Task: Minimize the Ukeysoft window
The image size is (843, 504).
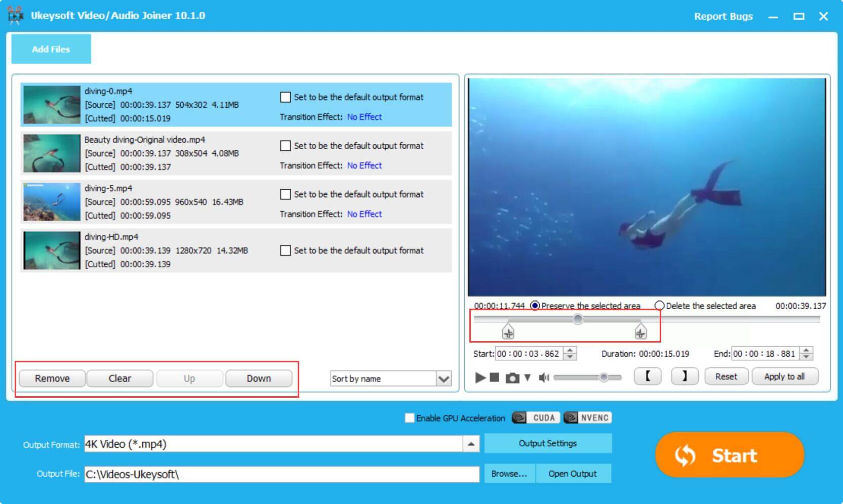Action: tap(773, 17)
